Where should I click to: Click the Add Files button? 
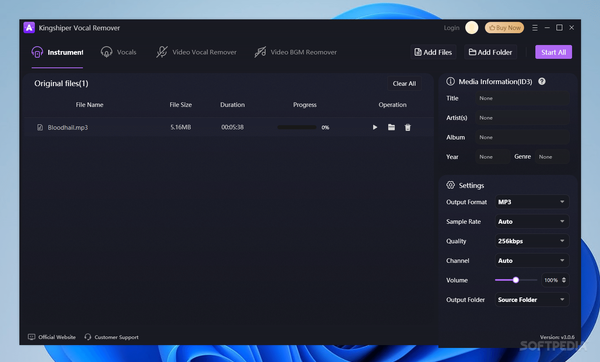[433, 52]
